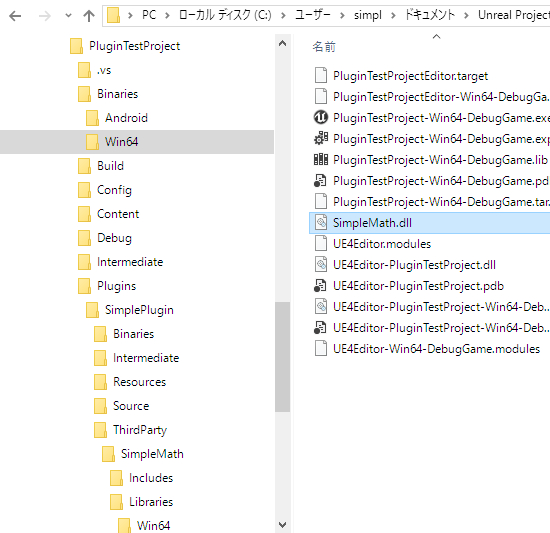Viewport: 550px width, 533px height.
Task: Click the folder tree scrollbar thumb
Action: click(283, 357)
